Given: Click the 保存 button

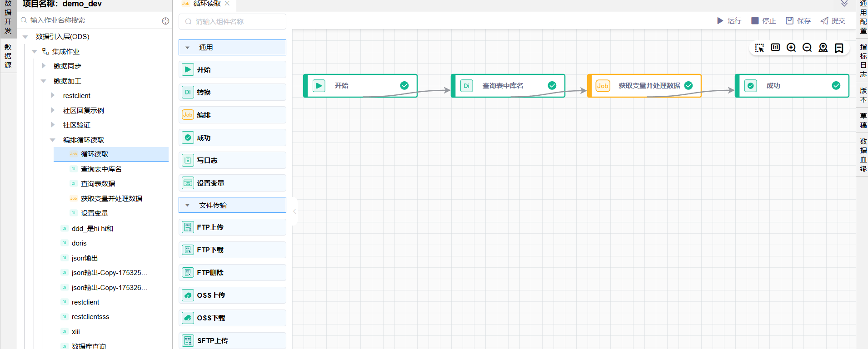Looking at the screenshot, I should pyautogui.click(x=798, y=21).
